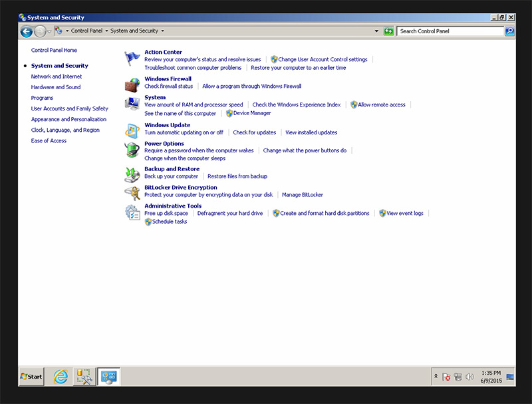Open Device Manager link
The width and height of the screenshot is (532, 404).
coord(252,113)
